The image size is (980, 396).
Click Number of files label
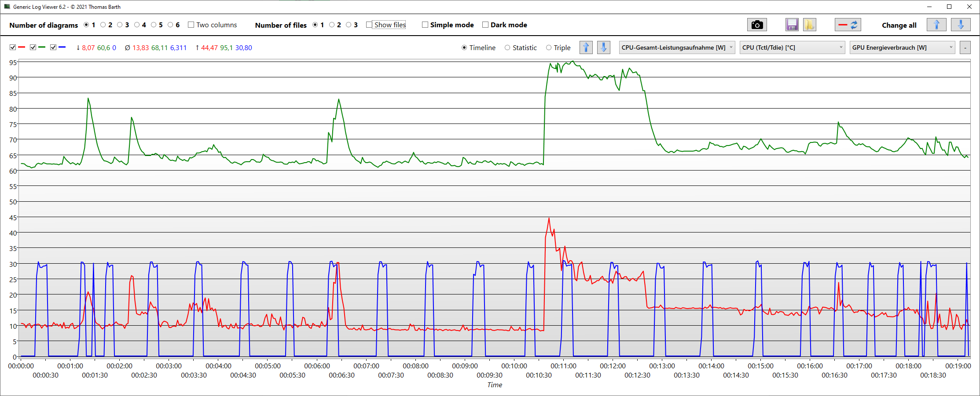(281, 25)
